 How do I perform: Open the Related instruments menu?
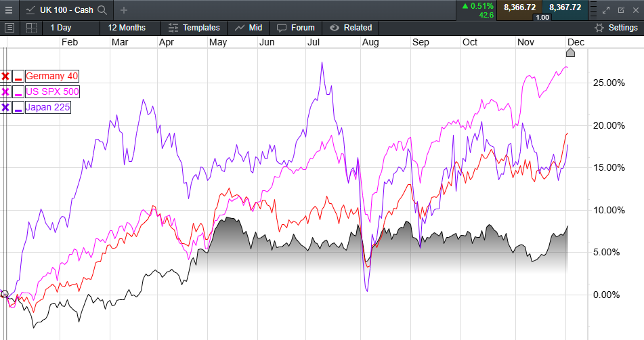[x=351, y=28]
